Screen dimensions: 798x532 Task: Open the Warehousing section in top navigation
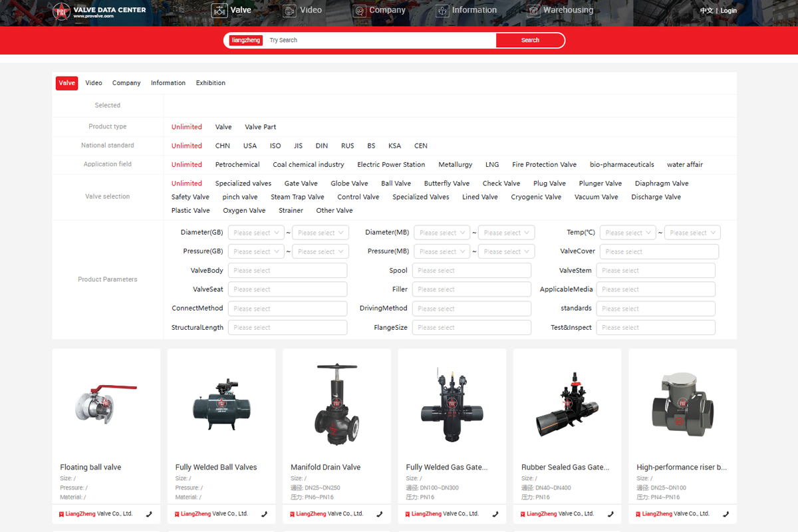[x=560, y=11]
